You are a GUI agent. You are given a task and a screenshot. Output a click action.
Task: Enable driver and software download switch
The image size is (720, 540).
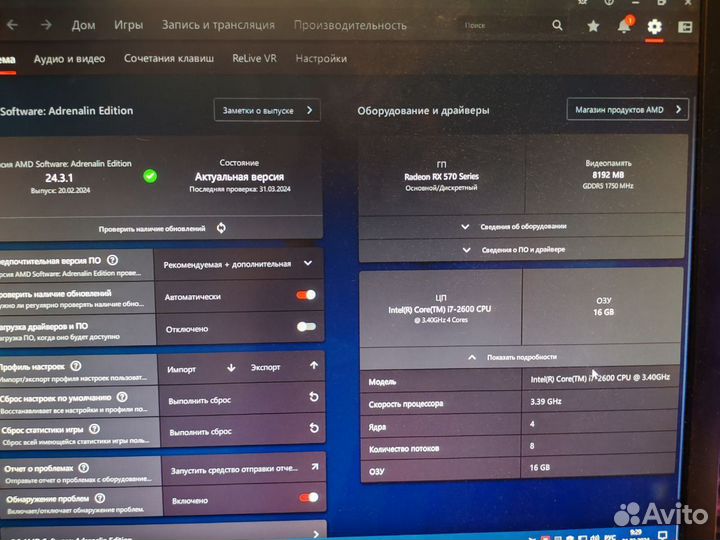coord(306,326)
